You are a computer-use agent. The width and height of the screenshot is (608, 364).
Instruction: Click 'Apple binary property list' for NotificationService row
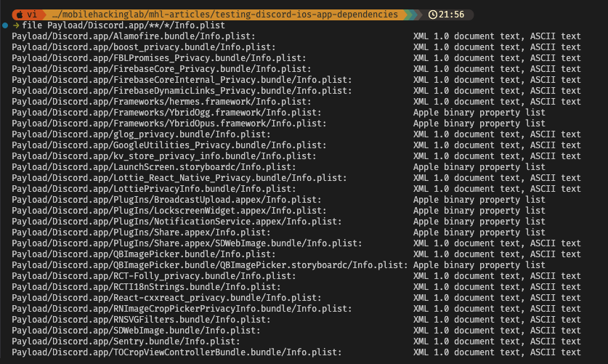(x=479, y=222)
